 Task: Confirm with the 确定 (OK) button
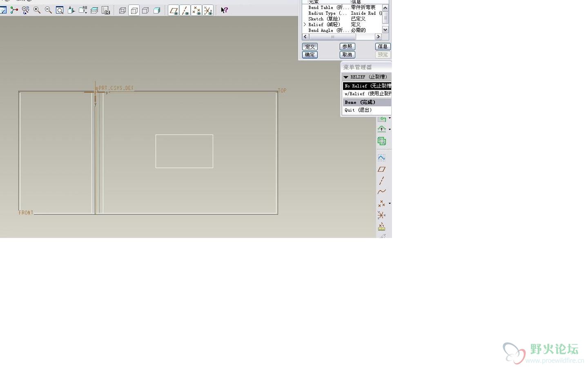[x=310, y=55]
